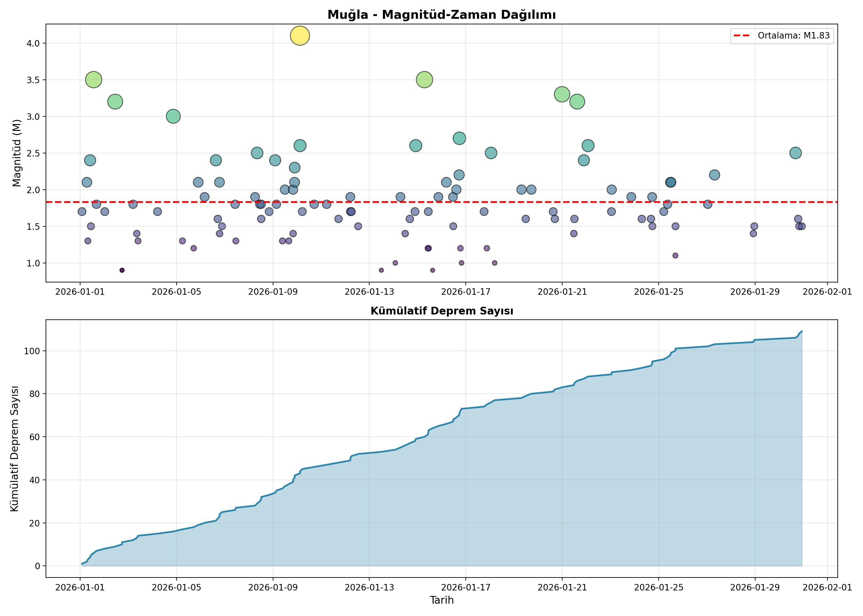863x616 pixels.
Task: Click the "2.0" magnitude axis tick label
Action: tap(33, 190)
